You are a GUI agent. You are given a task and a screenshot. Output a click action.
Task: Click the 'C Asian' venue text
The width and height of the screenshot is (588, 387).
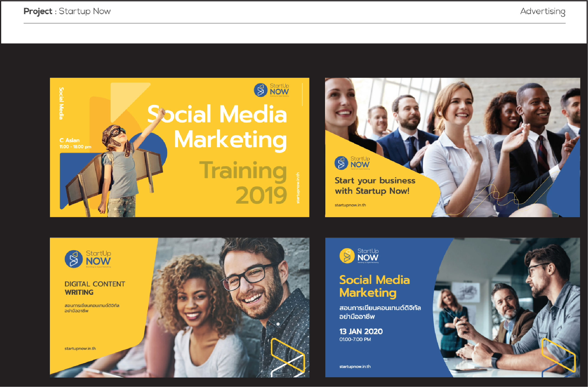tap(69, 140)
